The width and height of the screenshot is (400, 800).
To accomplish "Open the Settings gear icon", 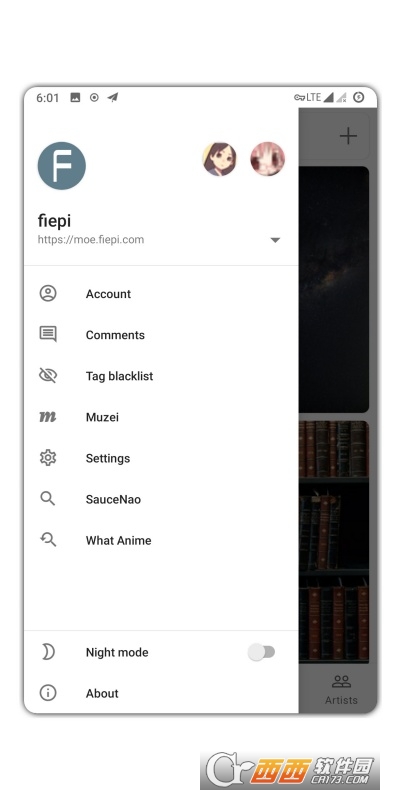I will pos(48,458).
